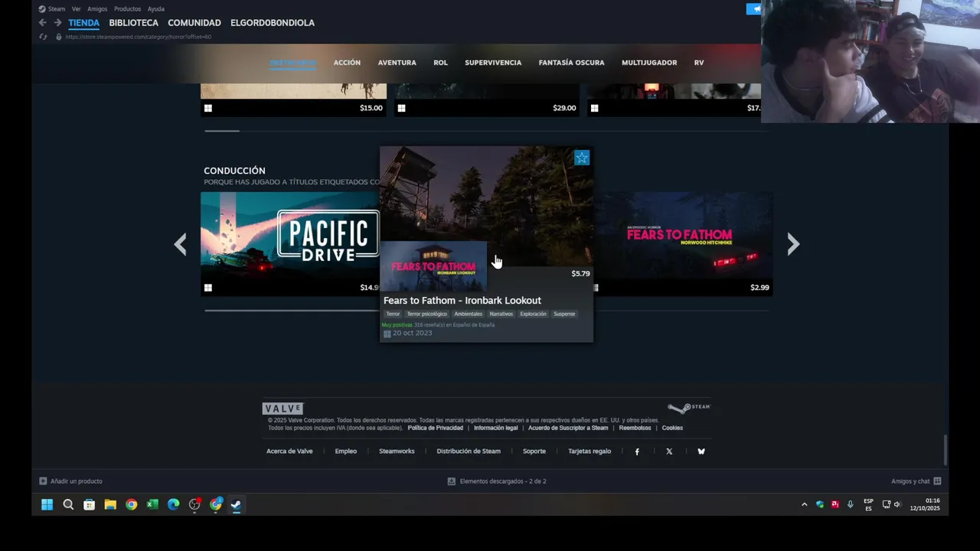This screenshot has width=980, height=551.
Task: Click the Suspense tag
Action: (564, 314)
